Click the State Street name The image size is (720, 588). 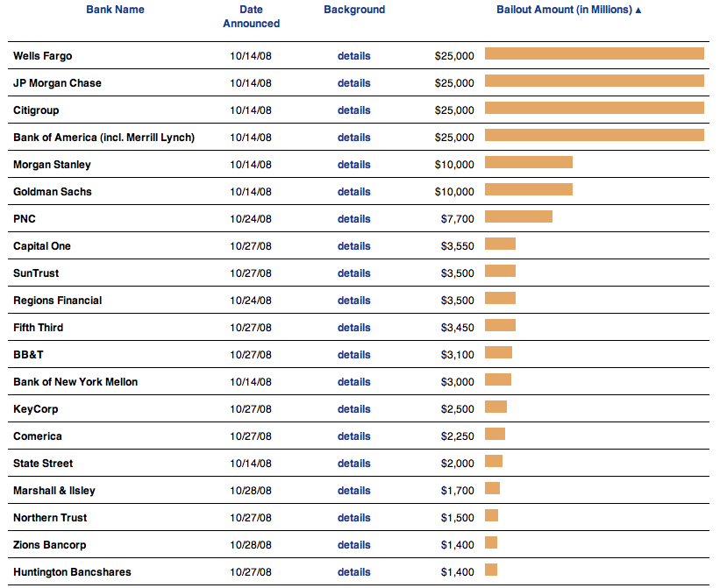[x=43, y=464]
